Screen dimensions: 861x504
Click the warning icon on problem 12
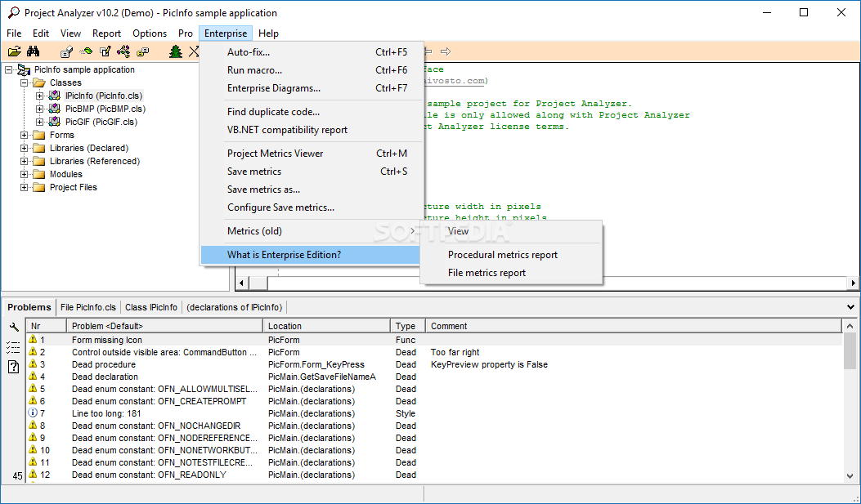33,474
